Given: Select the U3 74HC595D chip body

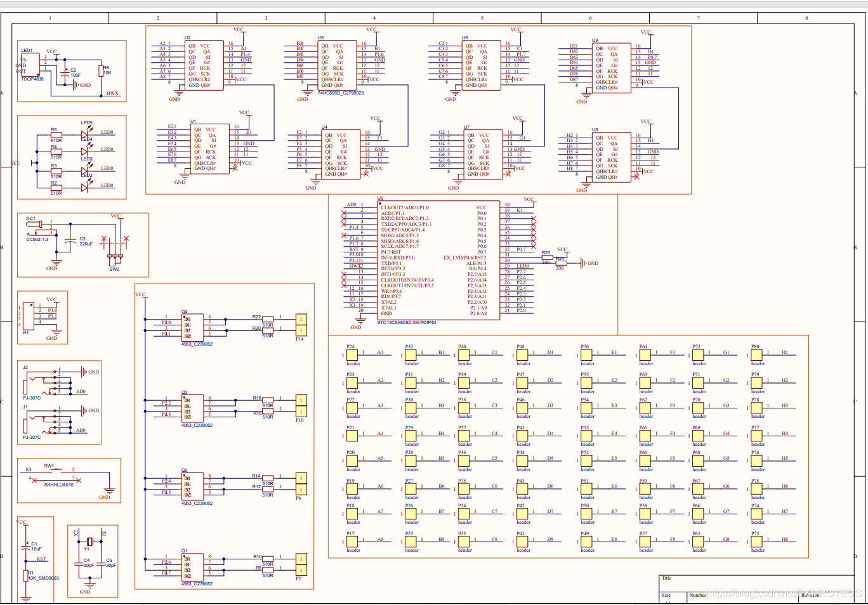Looking at the screenshot, I should pos(337,65).
